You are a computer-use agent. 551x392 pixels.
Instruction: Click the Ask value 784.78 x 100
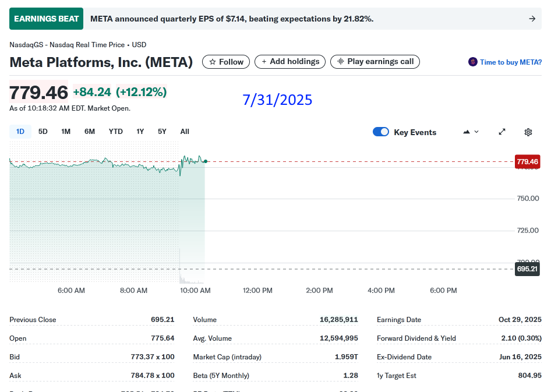point(153,376)
